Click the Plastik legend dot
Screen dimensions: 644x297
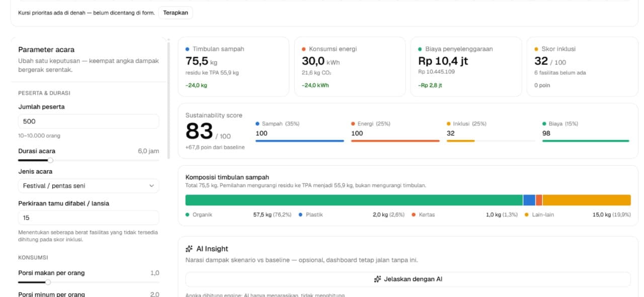coord(300,214)
